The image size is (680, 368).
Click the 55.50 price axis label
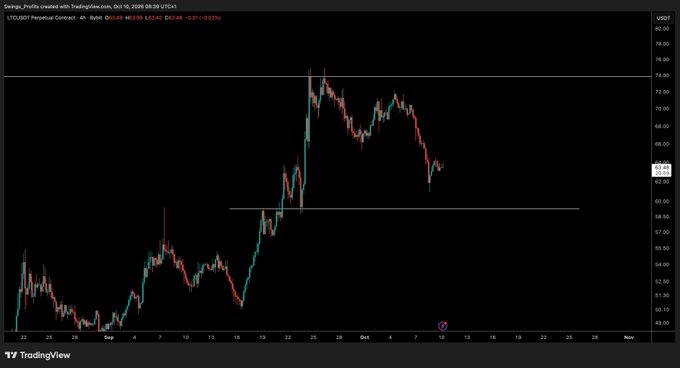click(x=662, y=248)
